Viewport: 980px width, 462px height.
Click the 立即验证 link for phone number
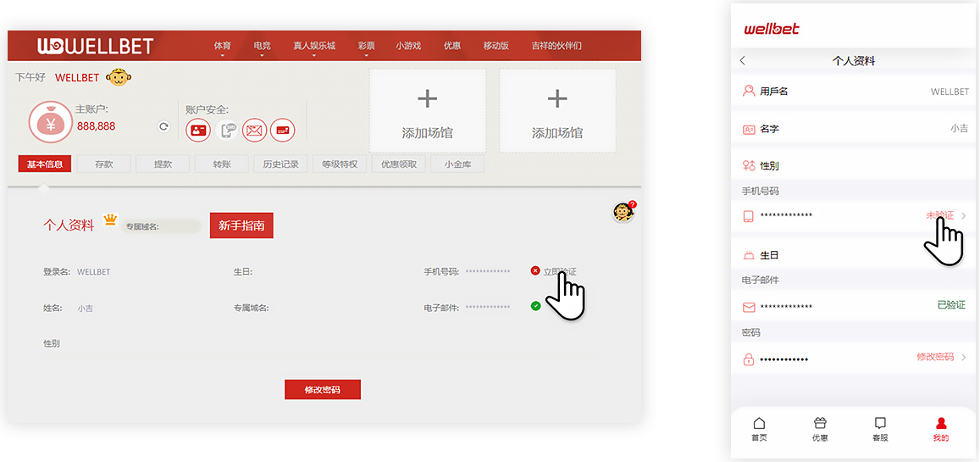[559, 272]
